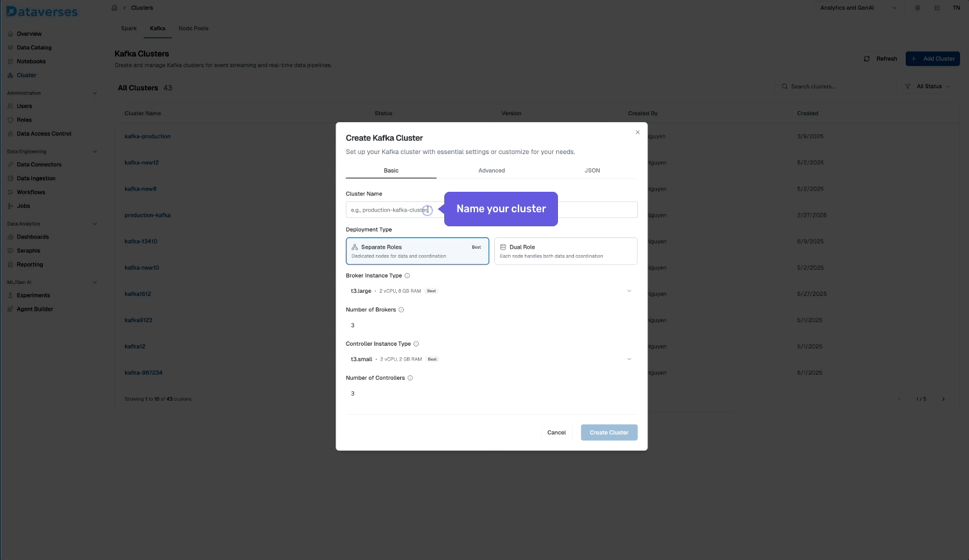969x560 pixels.
Task: Open Data Catalog in the sidebar
Action: click(x=34, y=47)
